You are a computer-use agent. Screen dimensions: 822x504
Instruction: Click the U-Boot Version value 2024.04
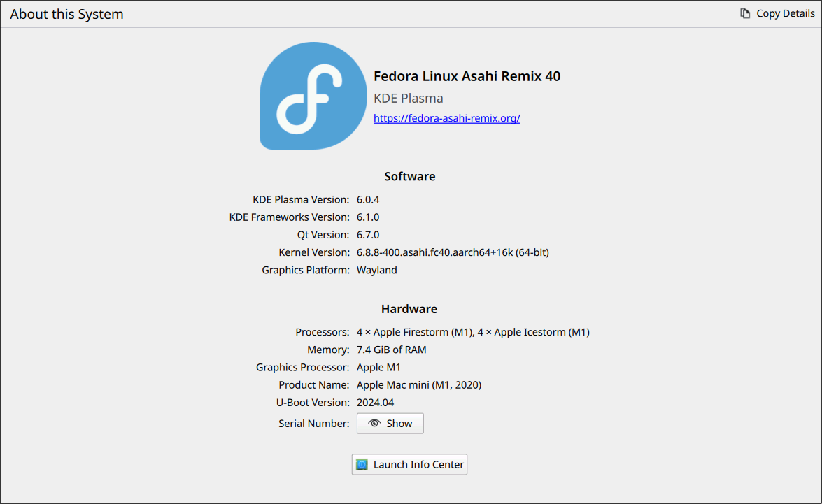point(375,403)
